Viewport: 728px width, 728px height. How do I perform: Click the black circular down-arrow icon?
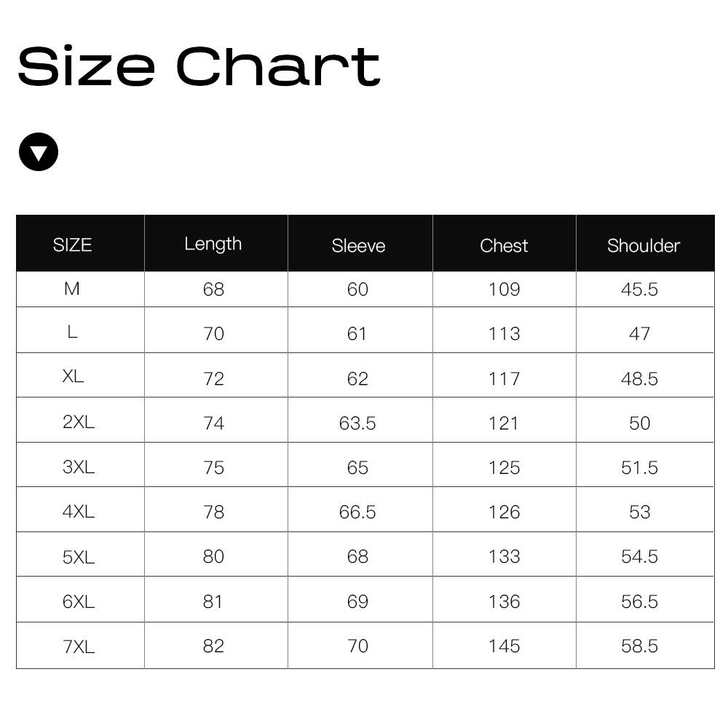click(38, 151)
